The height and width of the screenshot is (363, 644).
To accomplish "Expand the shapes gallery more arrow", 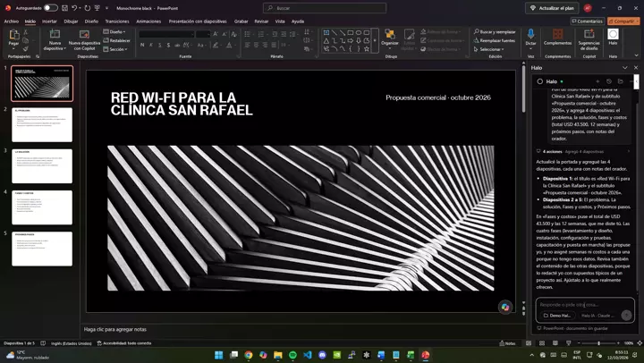I will (375, 40).
